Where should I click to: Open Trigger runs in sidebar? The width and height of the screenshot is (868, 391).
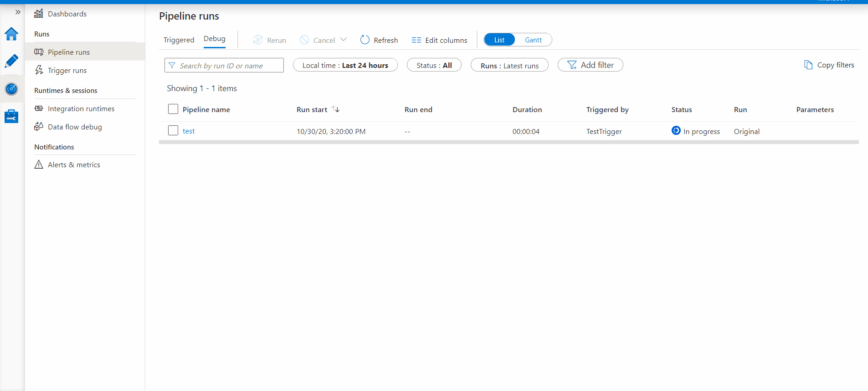point(67,70)
